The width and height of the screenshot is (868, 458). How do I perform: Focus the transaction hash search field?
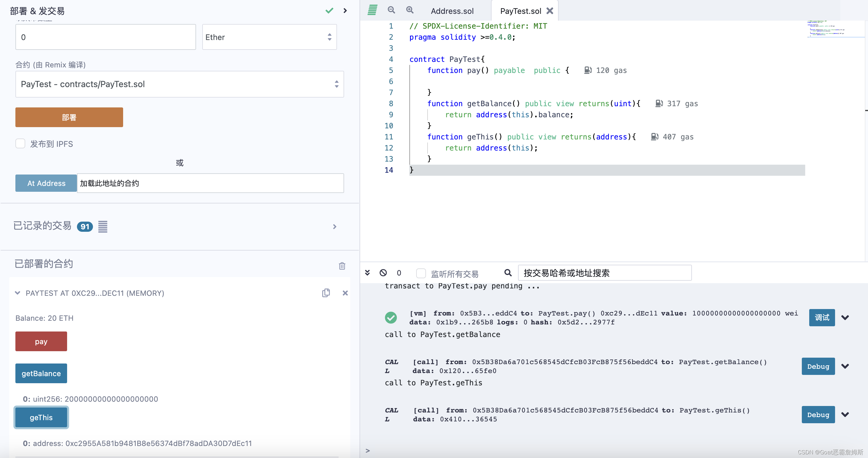pos(605,273)
